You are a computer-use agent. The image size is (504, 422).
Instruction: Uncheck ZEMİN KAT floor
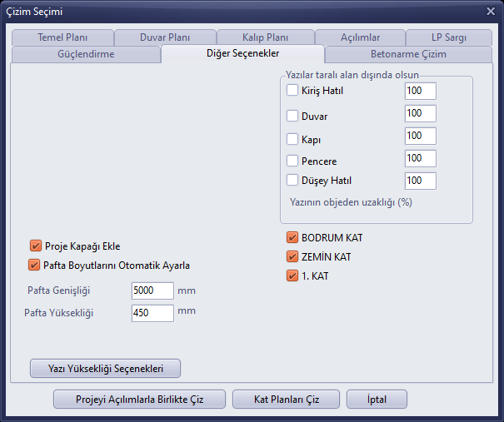coord(292,257)
